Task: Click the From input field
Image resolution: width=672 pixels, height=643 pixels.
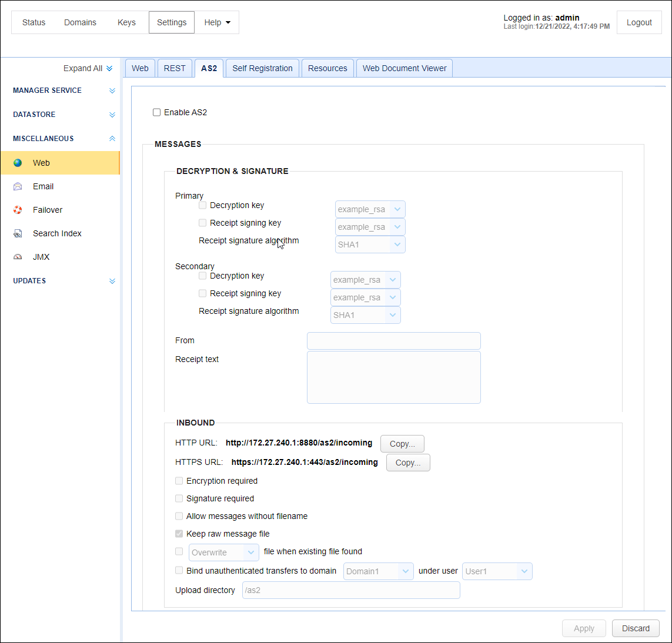Action: pos(394,341)
